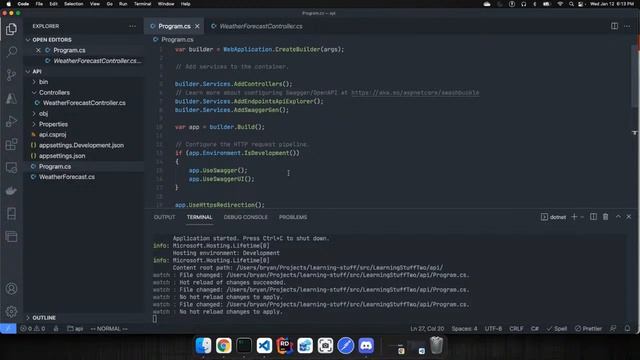This screenshot has width=640, height=360.
Task: Click the Explorer more actions ellipsis
Action: pos(132,26)
